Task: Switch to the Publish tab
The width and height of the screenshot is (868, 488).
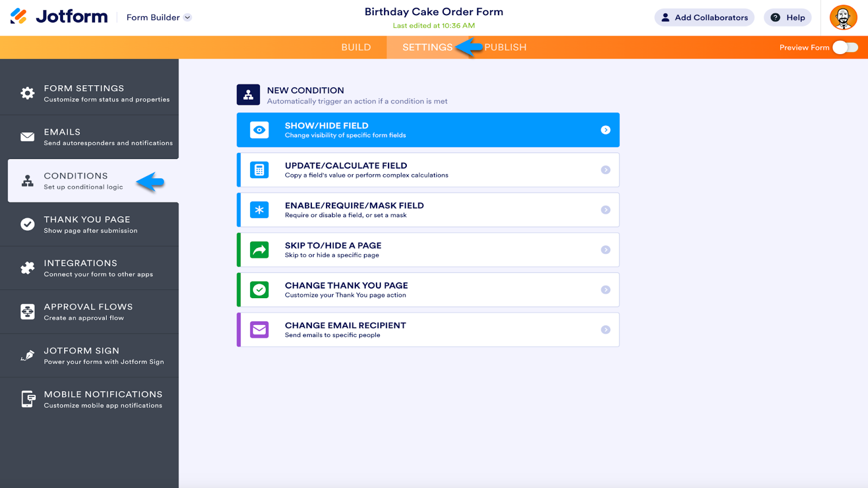Action: (505, 48)
